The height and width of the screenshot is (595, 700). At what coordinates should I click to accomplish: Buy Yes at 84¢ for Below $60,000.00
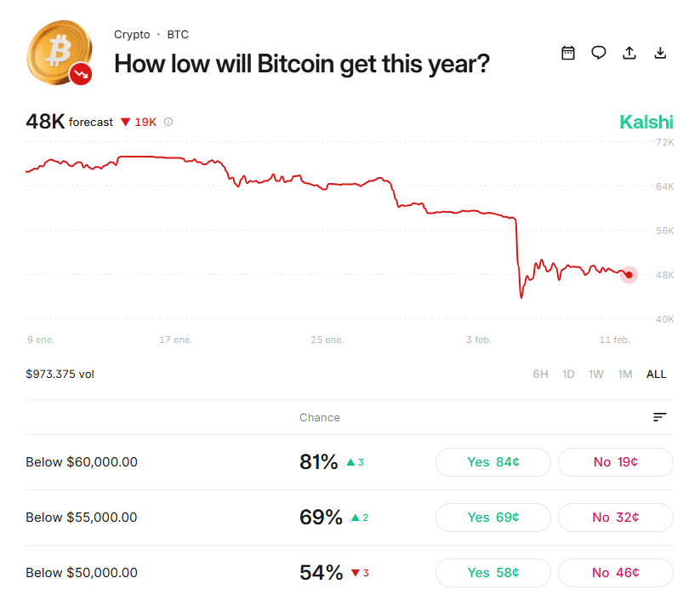point(492,461)
